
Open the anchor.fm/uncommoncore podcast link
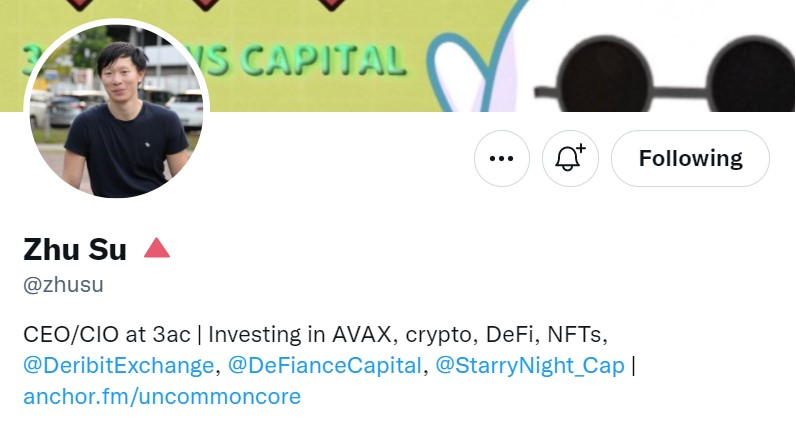[161, 397]
